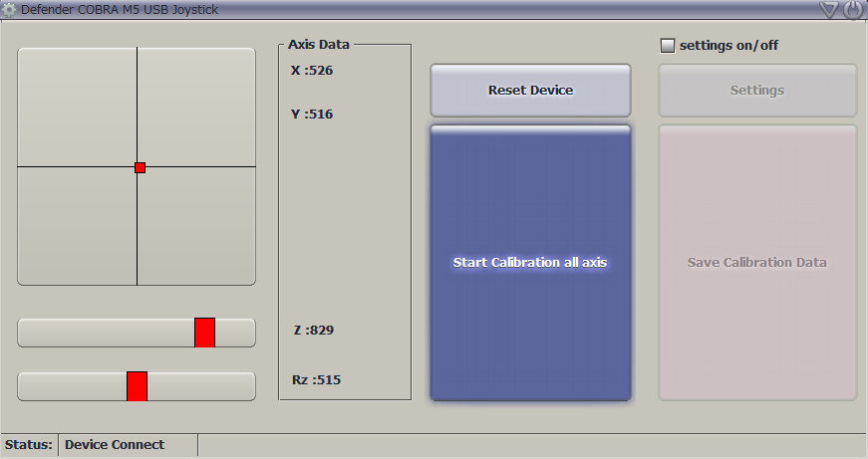Click the red Z axis slider handle

pyautogui.click(x=205, y=333)
